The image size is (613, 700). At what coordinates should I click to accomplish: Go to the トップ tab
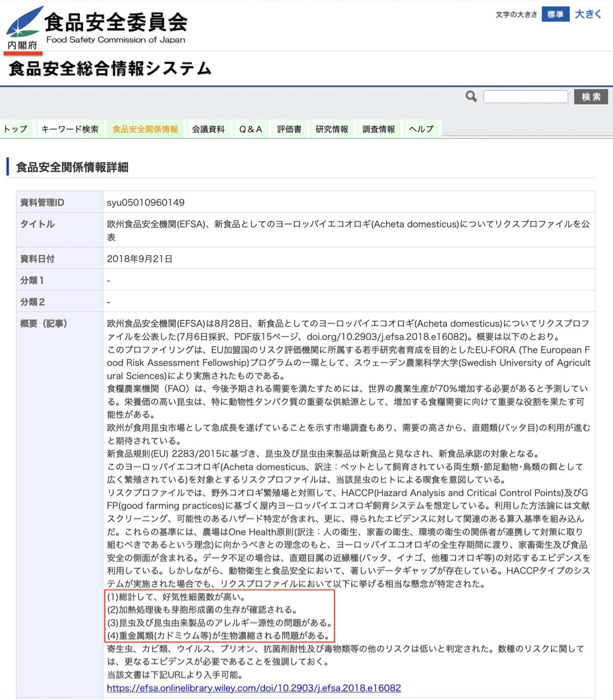pyautogui.click(x=15, y=129)
